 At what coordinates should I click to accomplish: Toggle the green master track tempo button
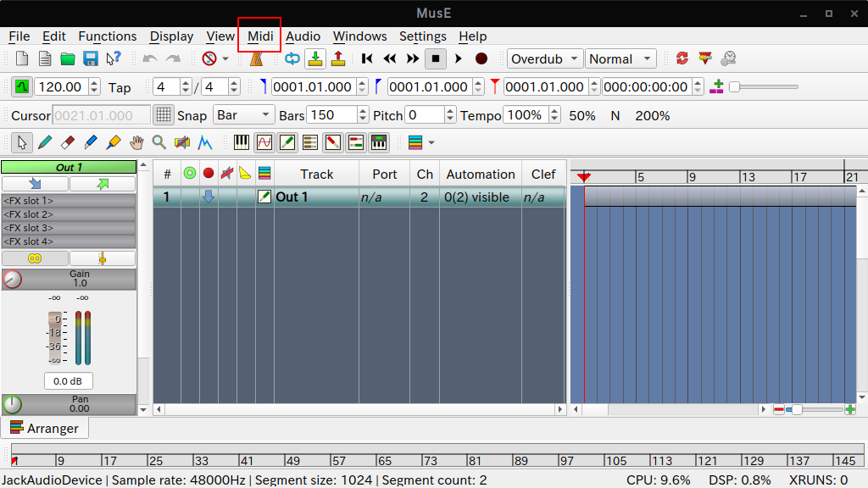coord(21,87)
